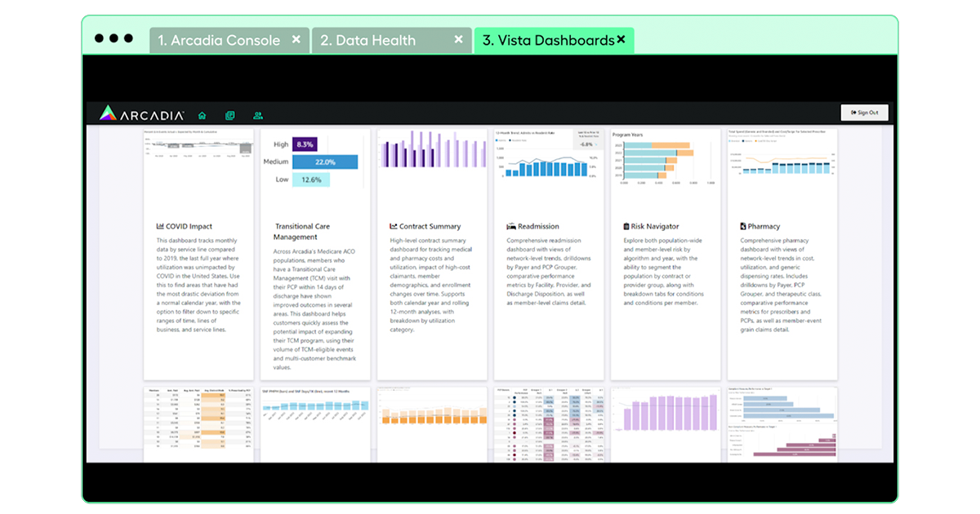Close the Vista Dashboards tab
980x514 pixels.
click(x=621, y=39)
